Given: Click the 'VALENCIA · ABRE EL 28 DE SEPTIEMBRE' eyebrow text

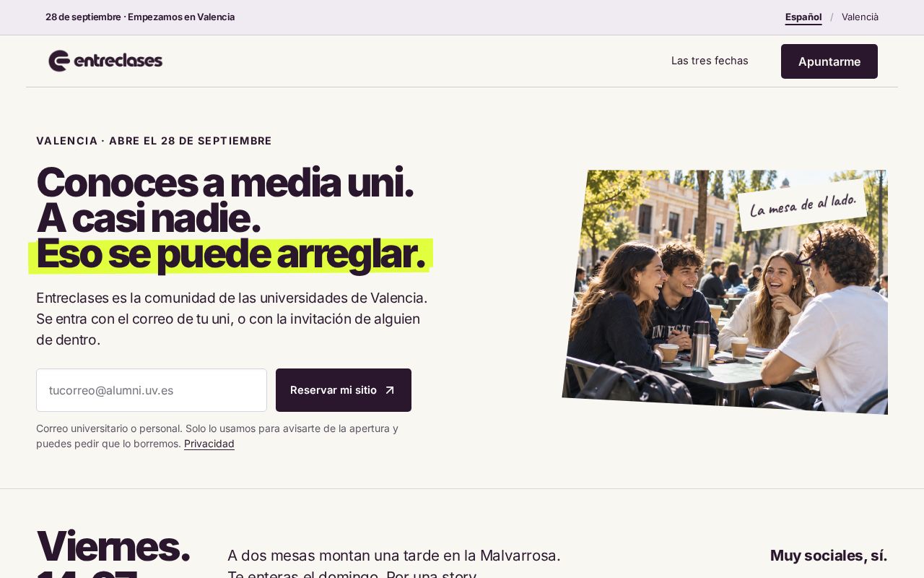Looking at the screenshot, I should (154, 141).
